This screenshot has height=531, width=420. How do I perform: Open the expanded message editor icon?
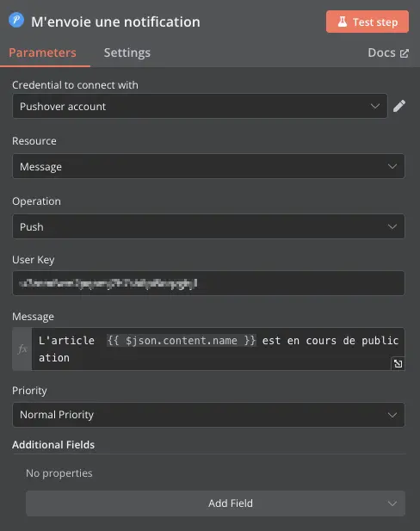pyautogui.click(x=398, y=363)
